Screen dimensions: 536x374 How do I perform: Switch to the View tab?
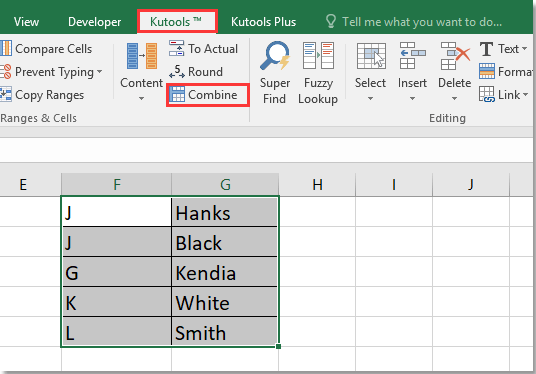(x=26, y=22)
